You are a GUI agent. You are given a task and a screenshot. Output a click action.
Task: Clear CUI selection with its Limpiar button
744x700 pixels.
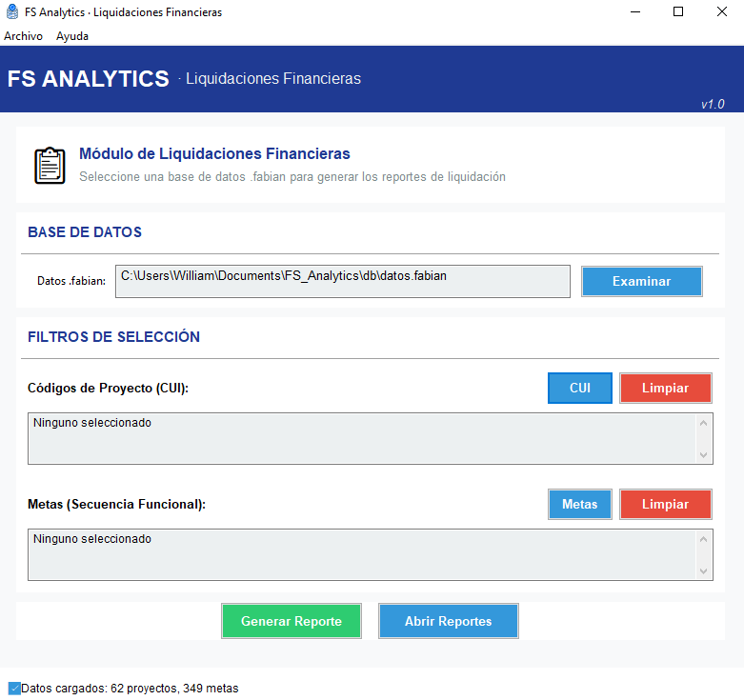point(665,388)
